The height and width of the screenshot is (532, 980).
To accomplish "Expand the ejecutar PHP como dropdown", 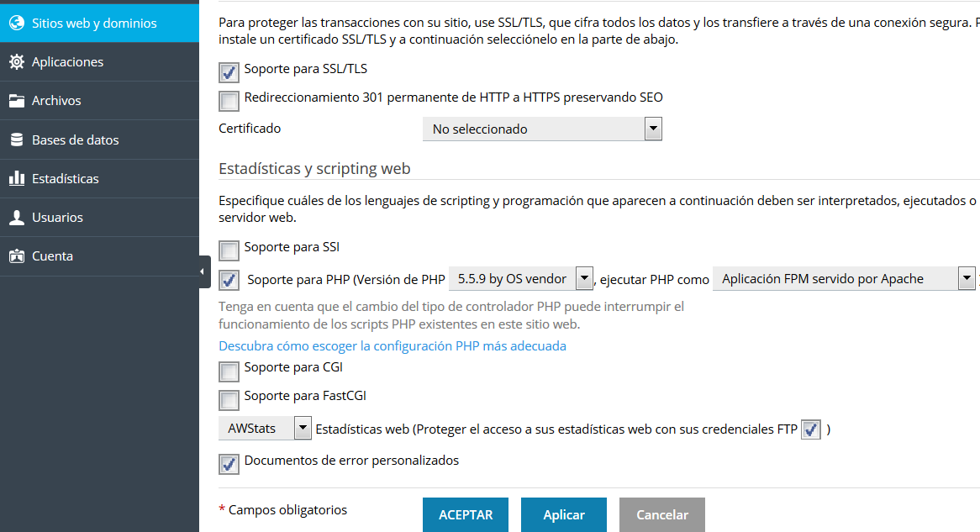I will pyautogui.click(x=843, y=279).
